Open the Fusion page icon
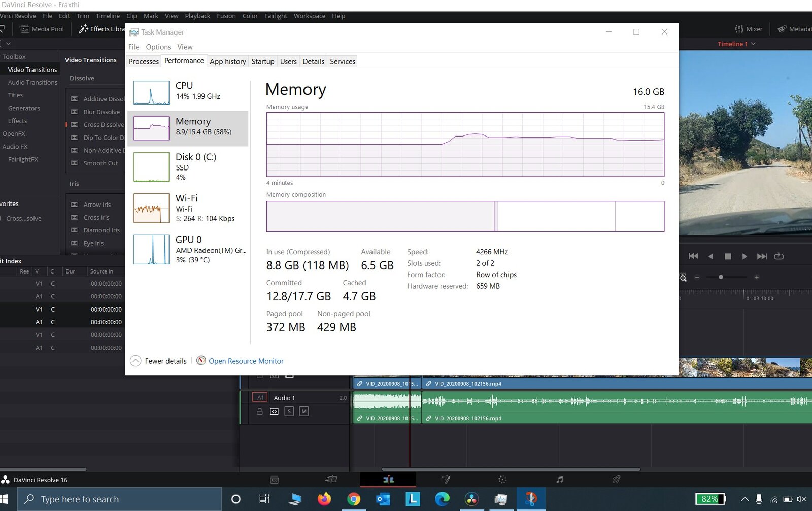Screen dimensions: 812x511 click(x=446, y=480)
